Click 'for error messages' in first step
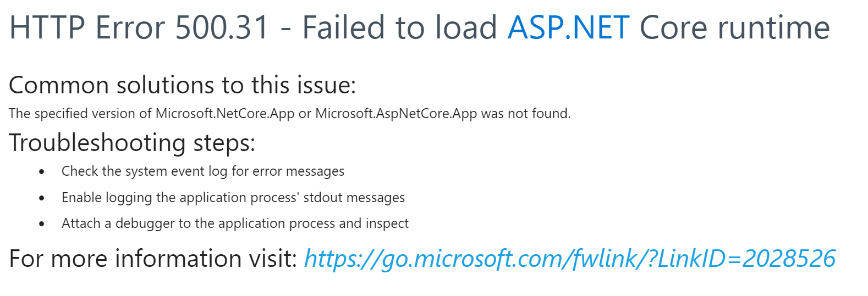Viewport: 868px width, 296px height. click(x=288, y=171)
